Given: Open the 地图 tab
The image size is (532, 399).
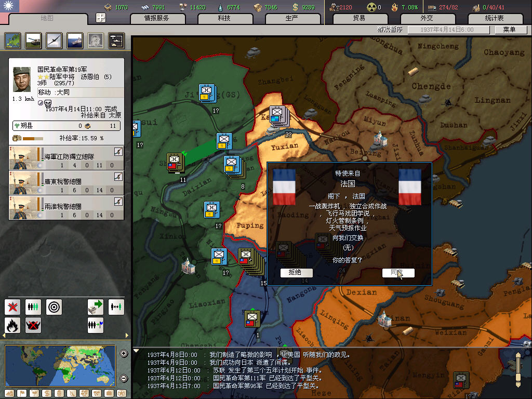Looking at the screenshot, I should pos(47,18).
